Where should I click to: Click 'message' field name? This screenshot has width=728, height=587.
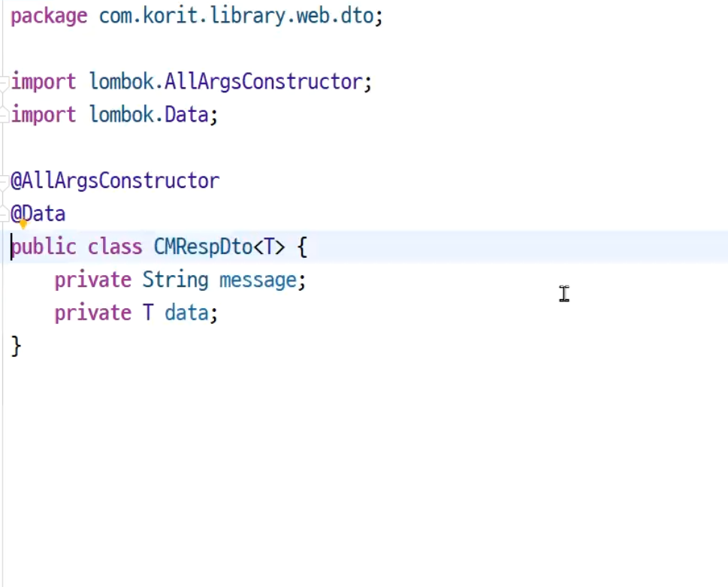click(x=258, y=280)
